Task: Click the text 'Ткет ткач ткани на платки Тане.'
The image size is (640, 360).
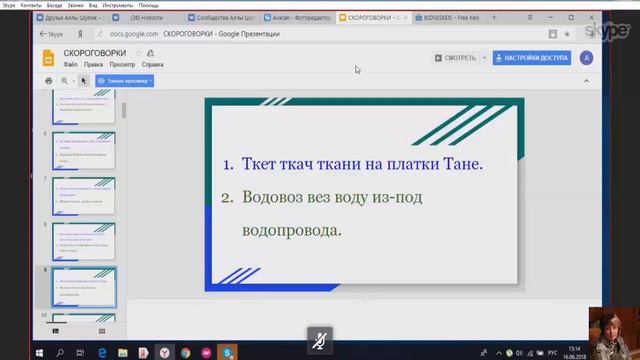Action: click(362, 164)
